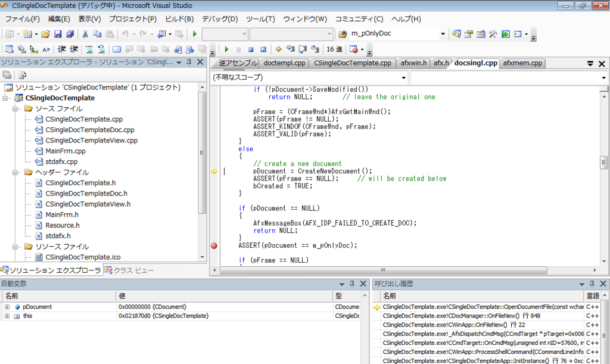Save all files using the Save All icon
This screenshot has width=610, height=364.
point(70,34)
